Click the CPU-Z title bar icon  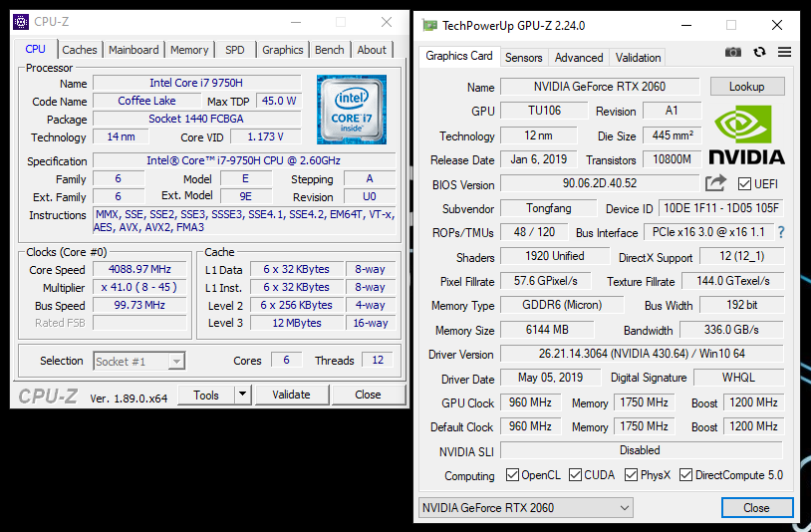coord(21,21)
